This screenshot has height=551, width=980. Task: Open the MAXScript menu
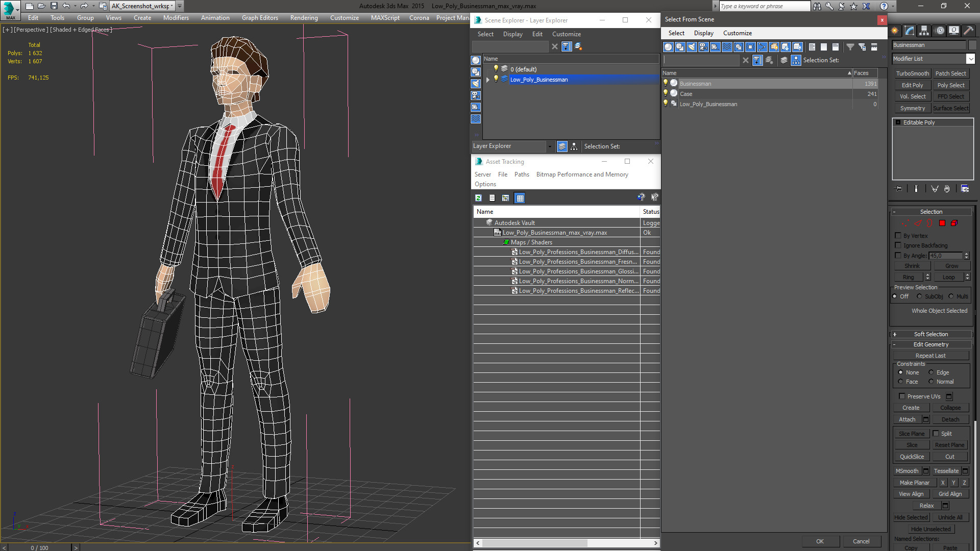click(x=384, y=17)
